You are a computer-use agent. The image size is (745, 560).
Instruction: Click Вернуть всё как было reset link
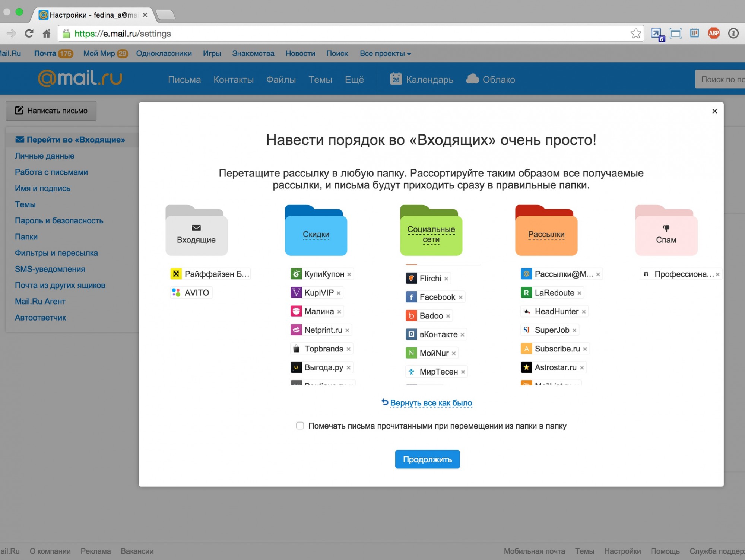[428, 403]
